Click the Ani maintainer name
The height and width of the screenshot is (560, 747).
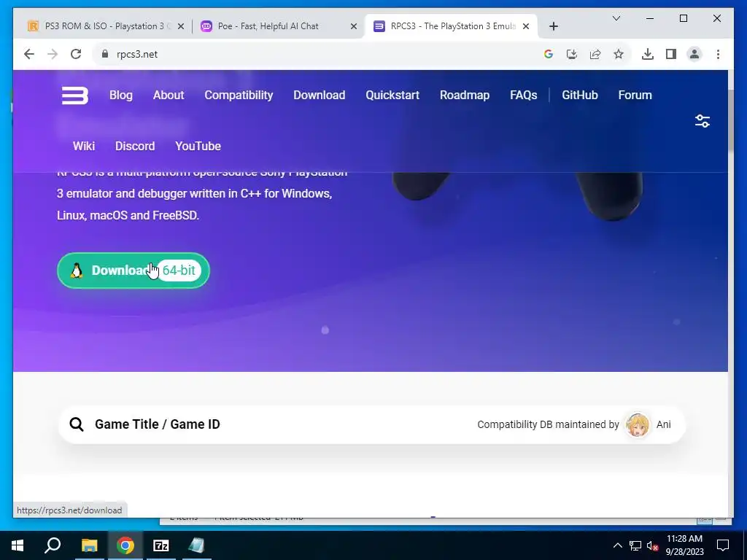[664, 425]
